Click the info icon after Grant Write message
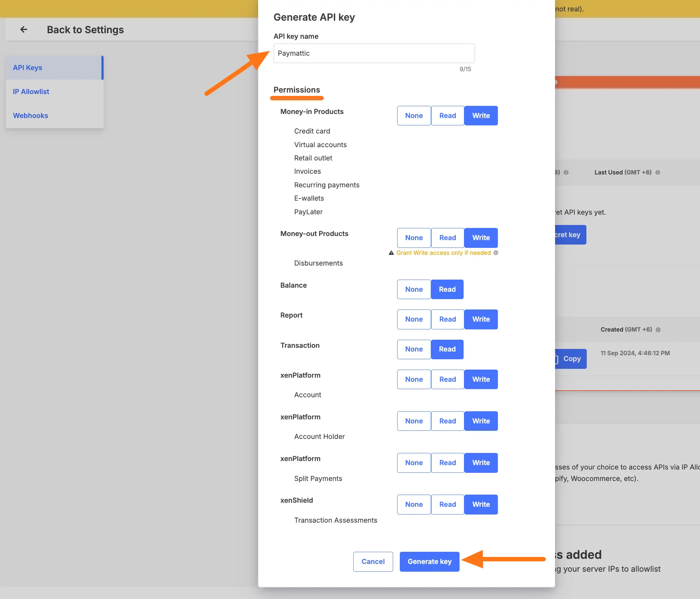Viewport: 700px width, 599px height. (x=496, y=253)
